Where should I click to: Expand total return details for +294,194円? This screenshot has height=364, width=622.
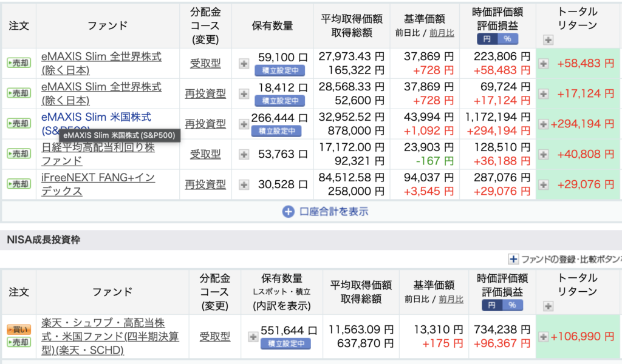[543, 124]
